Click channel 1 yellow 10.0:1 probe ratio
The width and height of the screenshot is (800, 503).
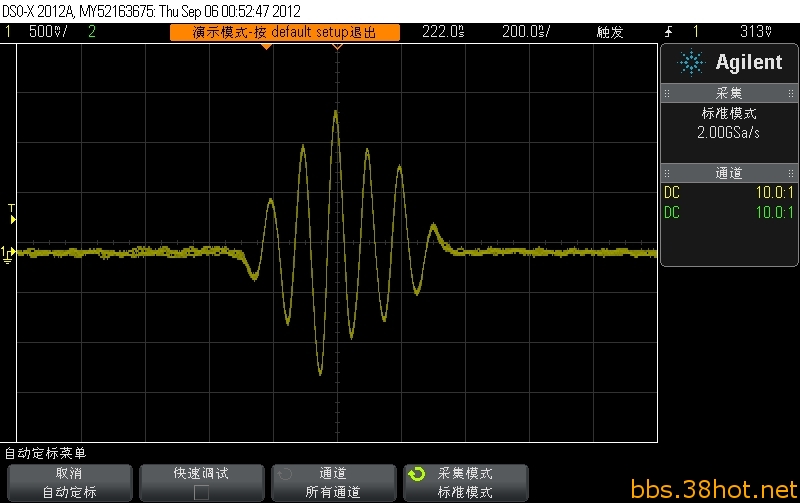[x=774, y=193]
